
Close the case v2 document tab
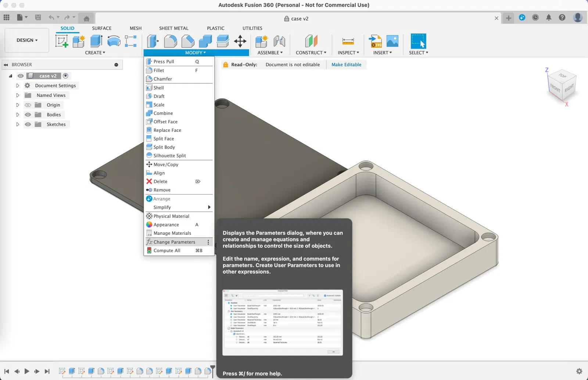pyautogui.click(x=496, y=18)
